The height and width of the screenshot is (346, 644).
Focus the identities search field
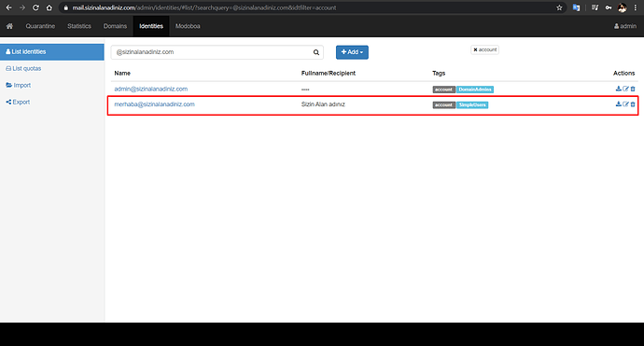212,52
